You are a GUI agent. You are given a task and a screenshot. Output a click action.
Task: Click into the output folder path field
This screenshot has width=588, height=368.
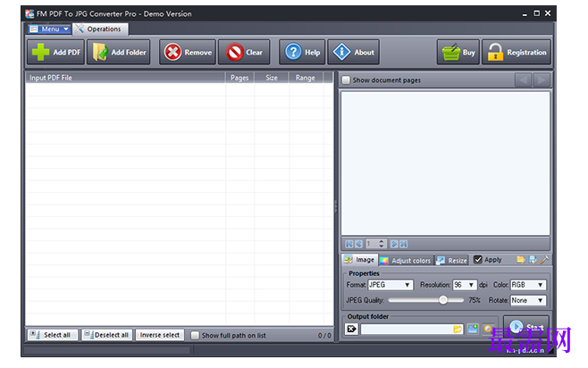pos(407,330)
